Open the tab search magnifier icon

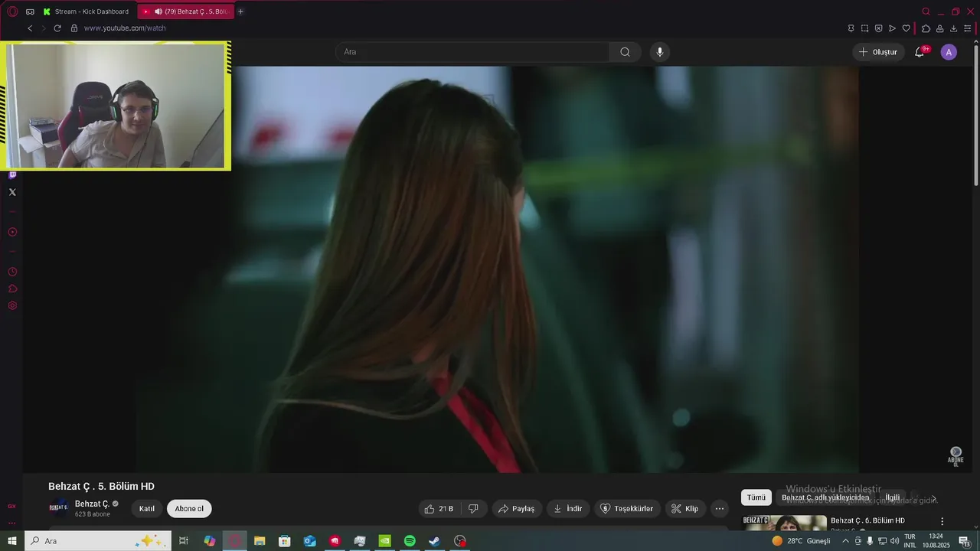coord(926,11)
